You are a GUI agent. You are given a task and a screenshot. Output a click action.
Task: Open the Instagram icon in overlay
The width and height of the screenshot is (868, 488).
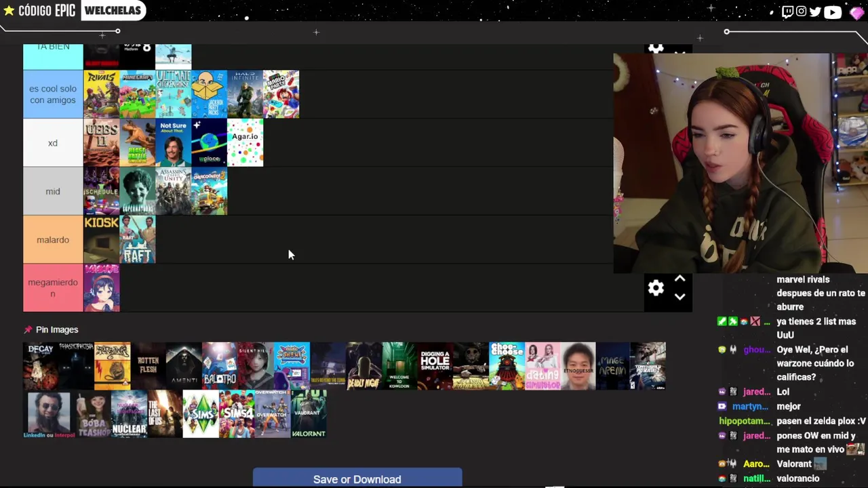(801, 12)
